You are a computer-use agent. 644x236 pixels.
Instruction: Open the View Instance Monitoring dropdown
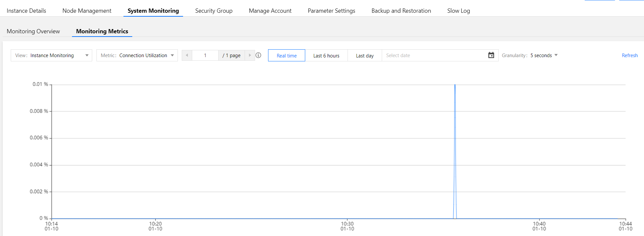(x=51, y=55)
